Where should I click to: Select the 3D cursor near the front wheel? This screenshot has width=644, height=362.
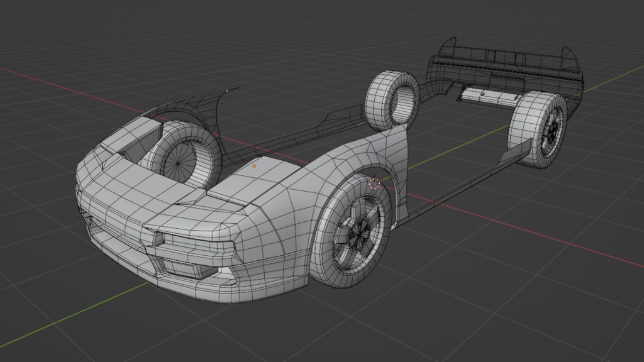tap(374, 183)
